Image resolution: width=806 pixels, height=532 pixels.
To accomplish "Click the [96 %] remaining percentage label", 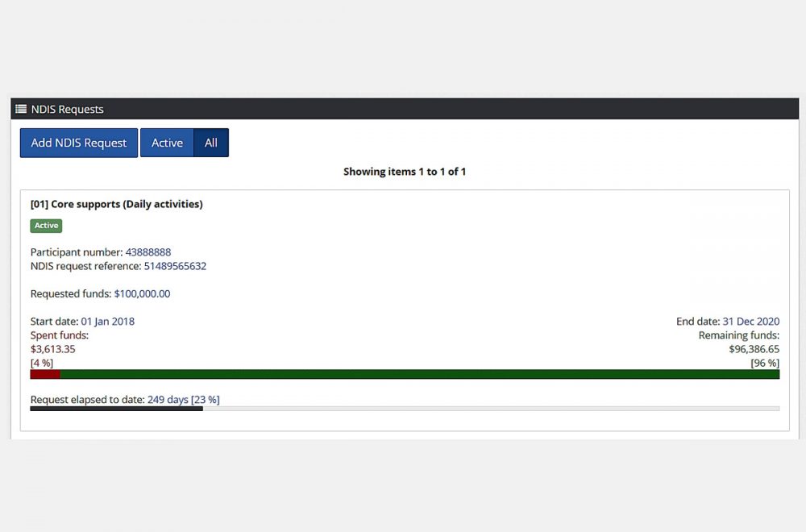I will (x=765, y=363).
